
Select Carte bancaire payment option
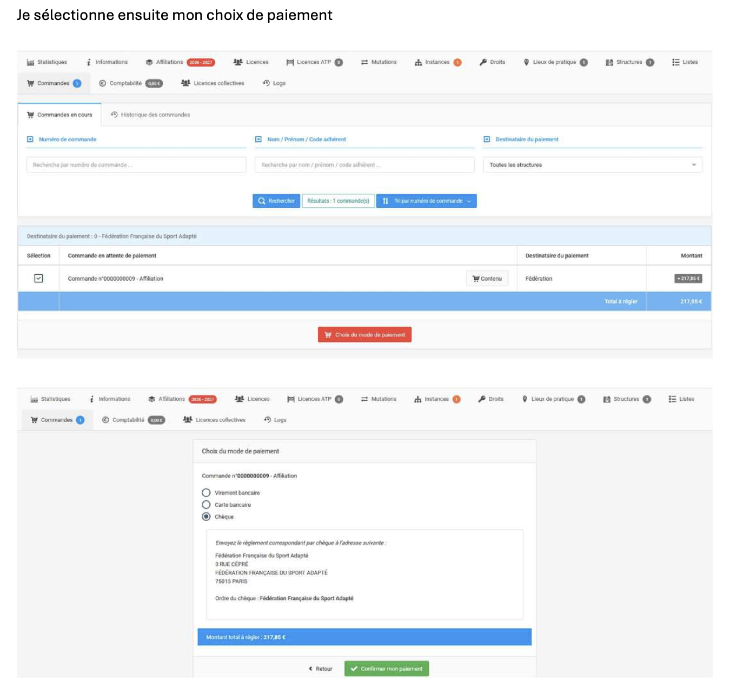pos(206,505)
